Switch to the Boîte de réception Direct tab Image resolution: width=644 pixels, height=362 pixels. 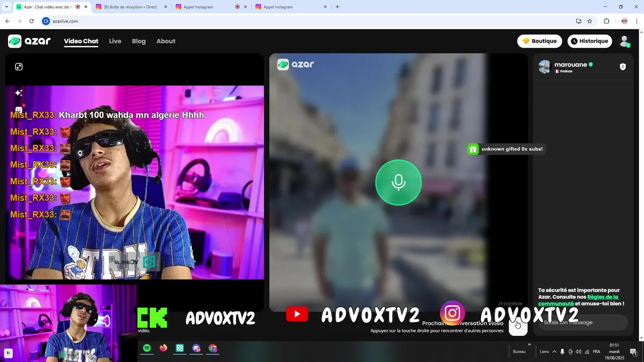pyautogui.click(x=130, y=7)
